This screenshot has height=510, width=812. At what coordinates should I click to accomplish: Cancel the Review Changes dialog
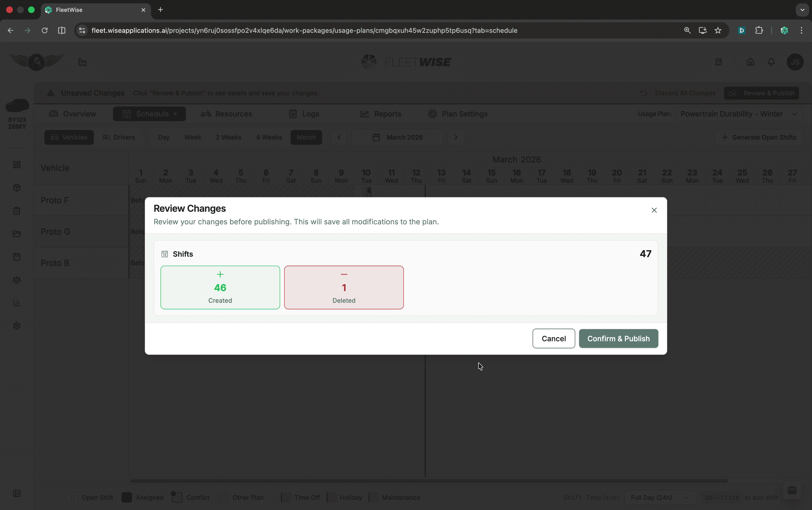[554, 338]
